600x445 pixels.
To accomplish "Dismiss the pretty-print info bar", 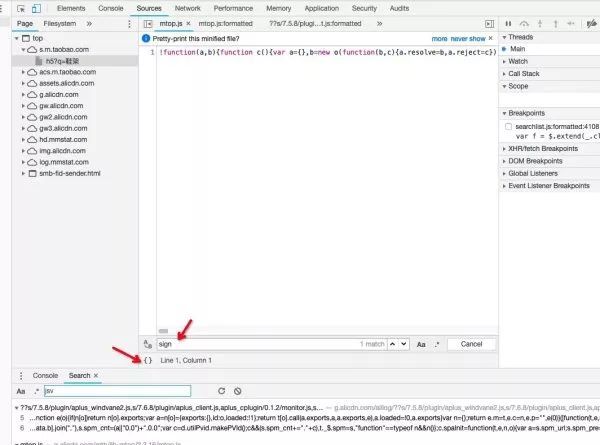I will 491,39.
